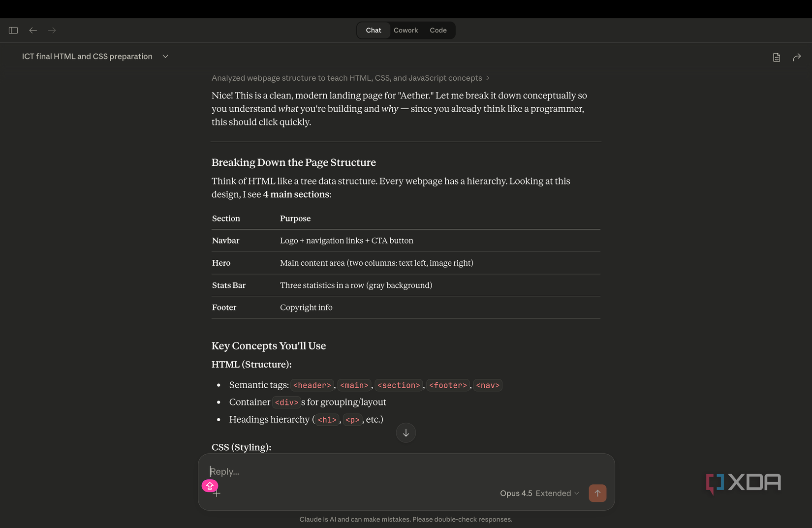Click the <div> inline code tag

point(286,403)
